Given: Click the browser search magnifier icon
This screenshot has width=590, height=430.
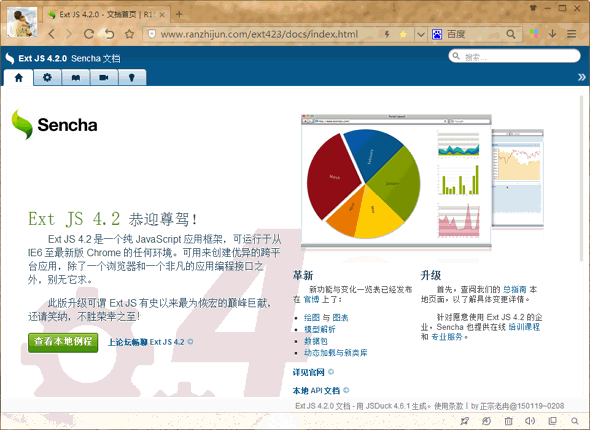Looking at the screenshot, I should (511, 34).
